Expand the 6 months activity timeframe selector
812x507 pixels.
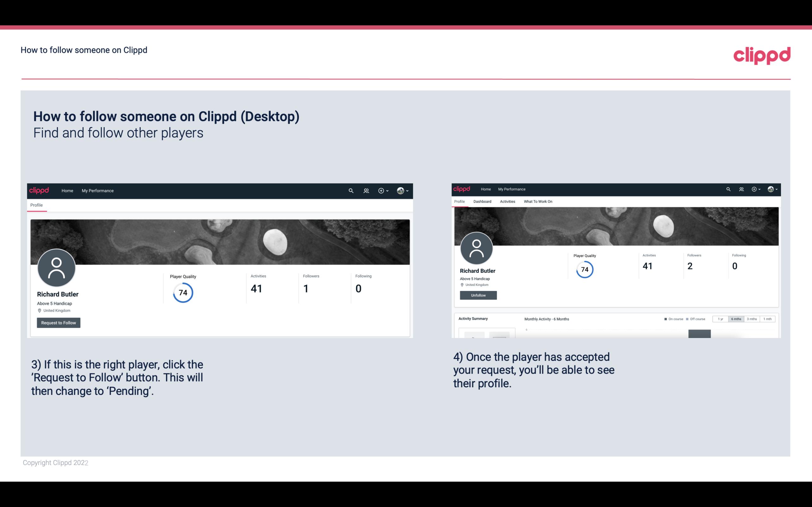(735, 319)
